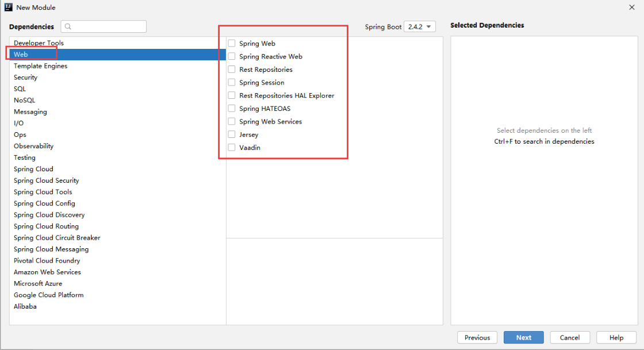Open the Template Engines category

117,66
